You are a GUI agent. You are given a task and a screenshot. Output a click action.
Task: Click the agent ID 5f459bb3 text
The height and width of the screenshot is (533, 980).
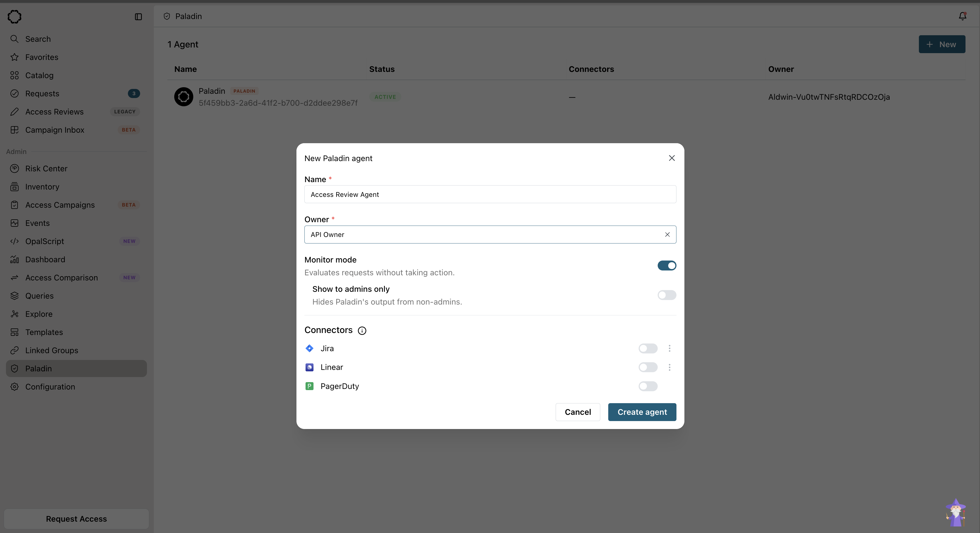point(278,103)
